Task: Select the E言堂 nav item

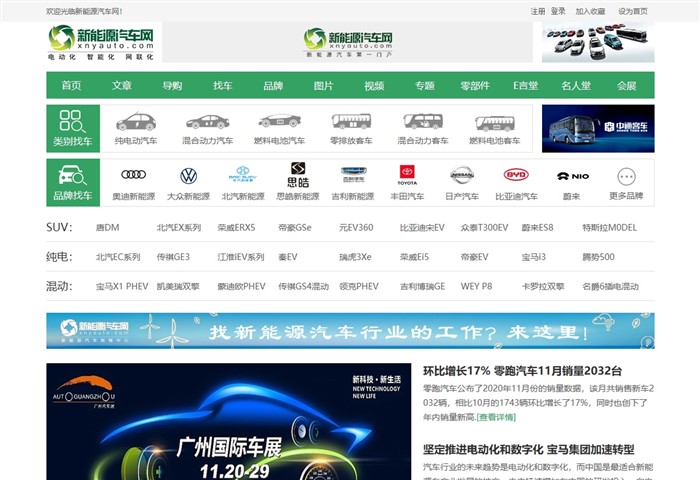Action: pos(525,85)
